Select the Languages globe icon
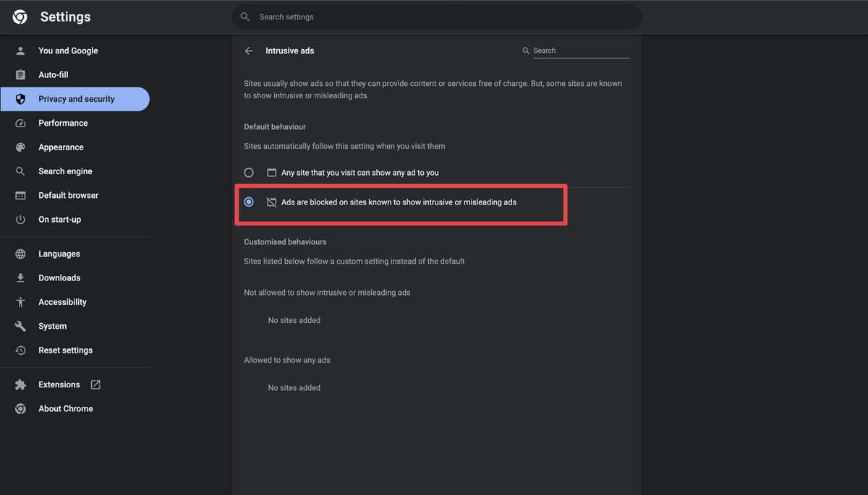 pos(22,254)
